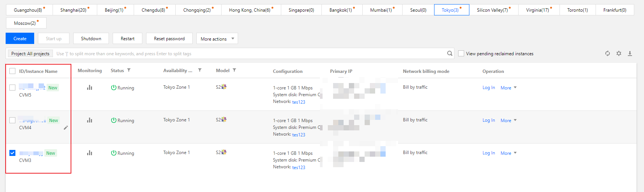Select the Virginia(17) region tab
This screenshot has height=192, width=644.
(538, 10)
